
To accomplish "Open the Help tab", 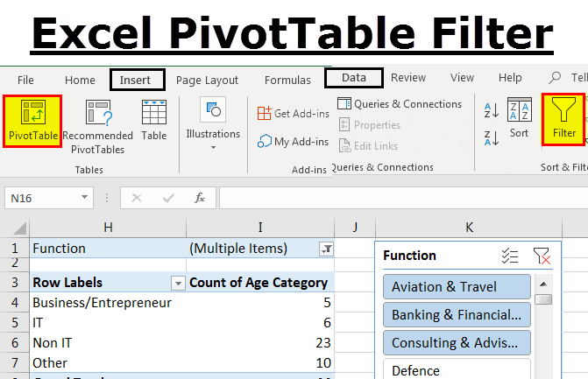I will [x=510, y=78].
